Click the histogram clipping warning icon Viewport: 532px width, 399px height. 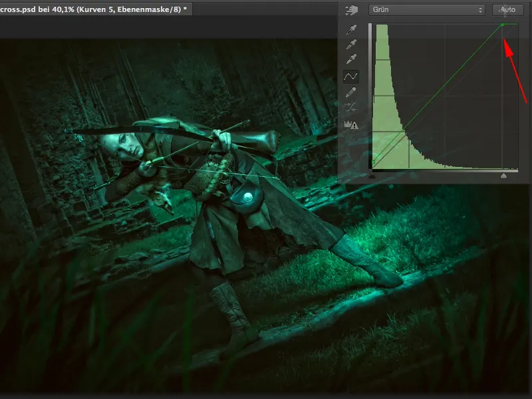(351, 124)
